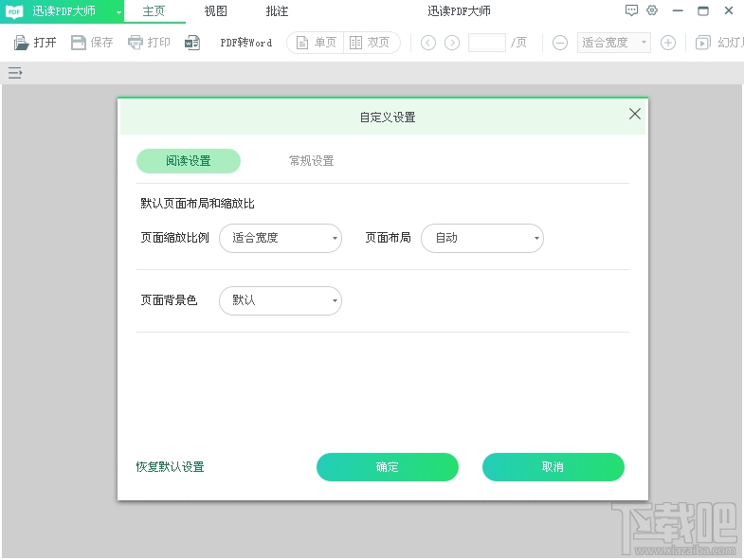
Task: Expand 页面缩放比例 dropdown
Action: (281, 238)
